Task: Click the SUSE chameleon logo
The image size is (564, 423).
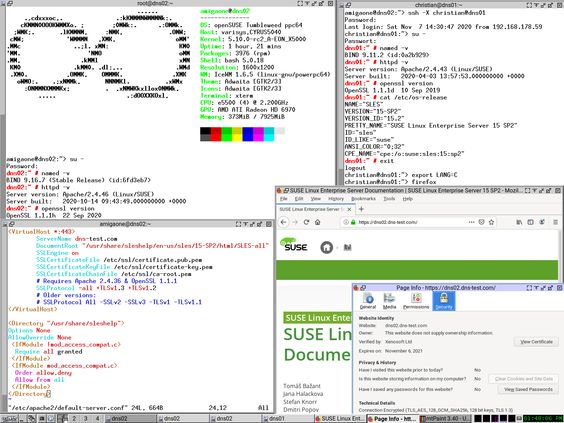Action: click(x=293, y=244)
